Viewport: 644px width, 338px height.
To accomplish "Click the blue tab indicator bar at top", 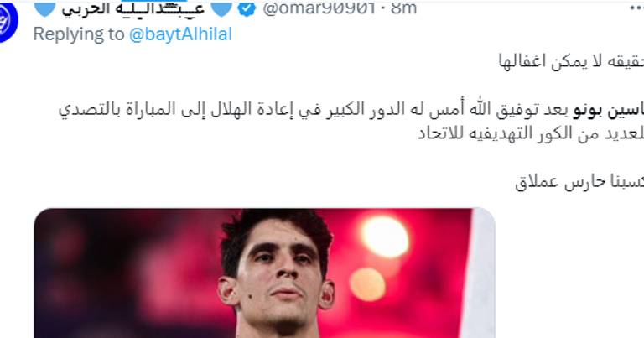I will point(154,1).
